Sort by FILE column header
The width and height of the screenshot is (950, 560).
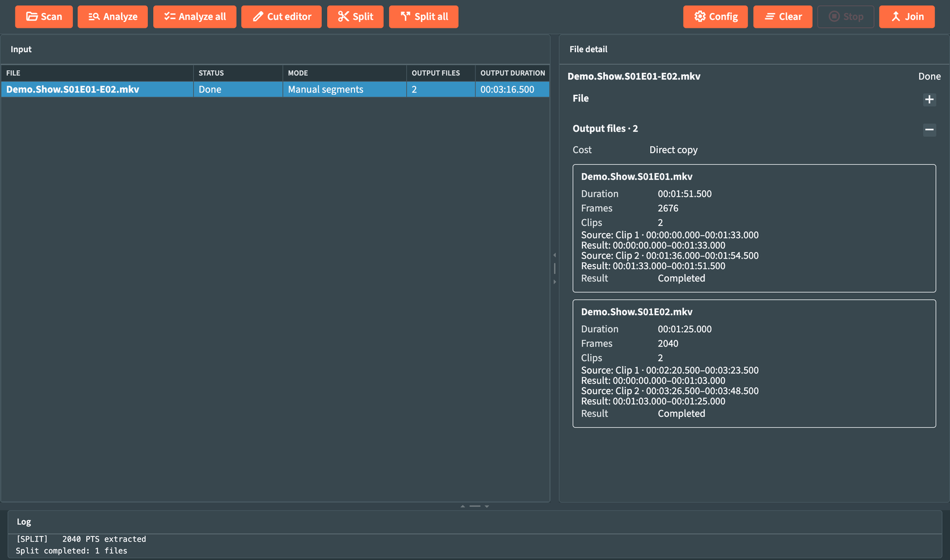point(97,73)
